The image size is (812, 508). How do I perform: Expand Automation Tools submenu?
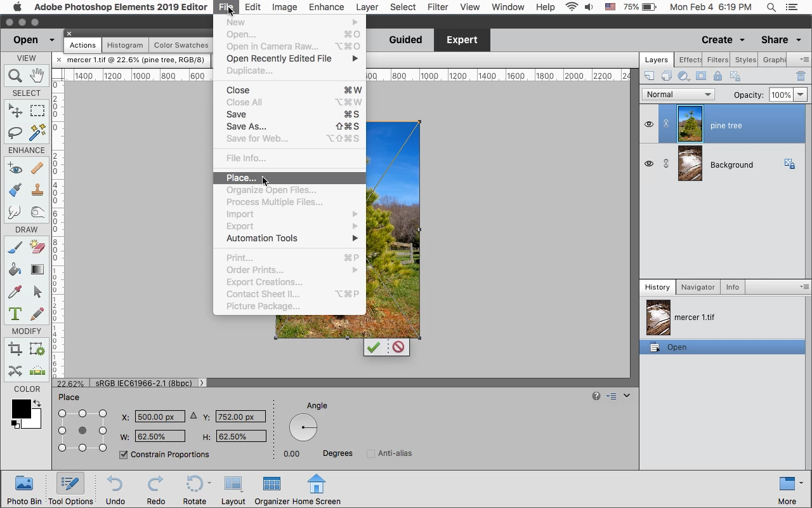pos(289,238)
